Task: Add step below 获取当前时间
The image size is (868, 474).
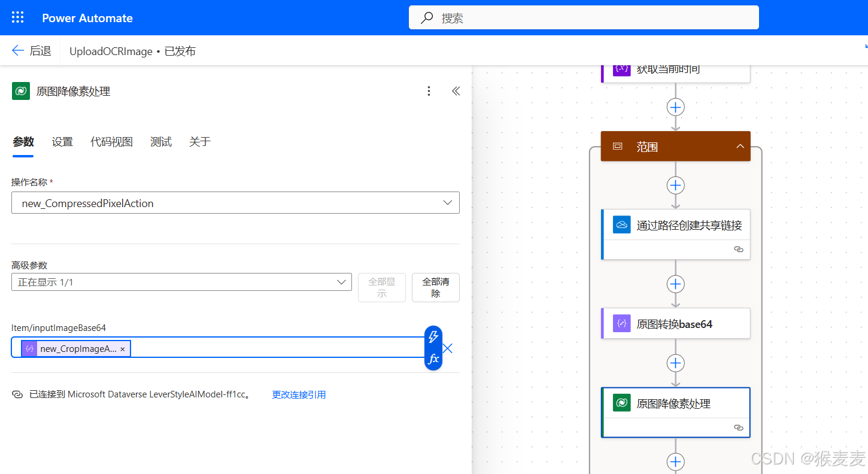Action: [676, 107]
